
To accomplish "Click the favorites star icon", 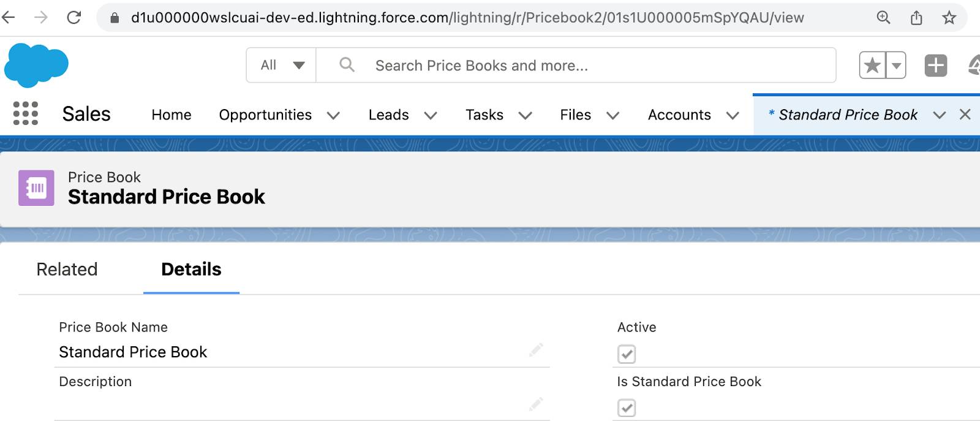I will pos(872,65).
